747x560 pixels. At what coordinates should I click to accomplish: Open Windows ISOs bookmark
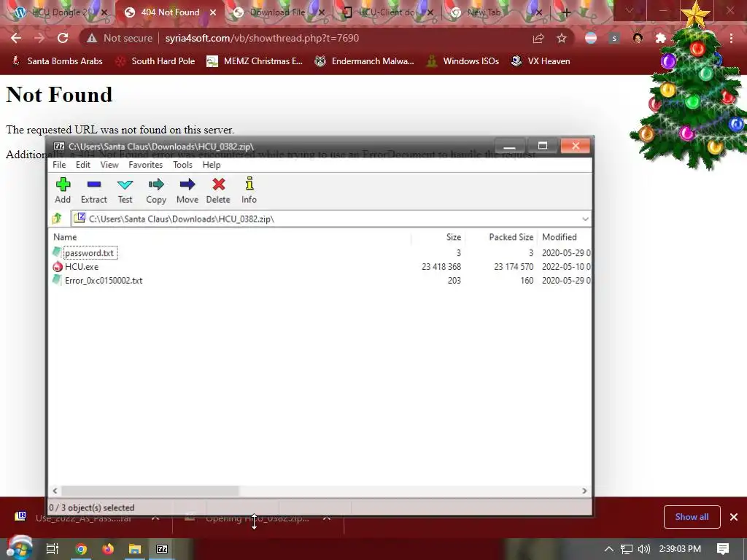coord(462,61)
